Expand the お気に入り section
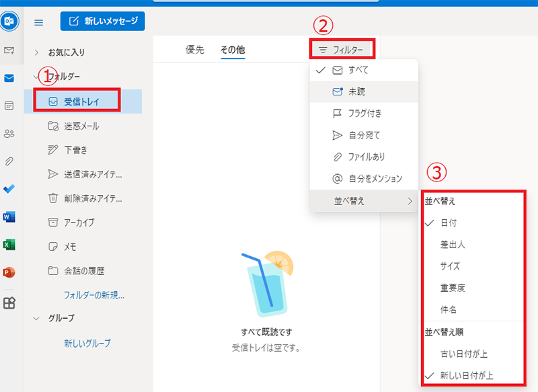The width and height of the screenshot is (538, 392). coord(36,52)
